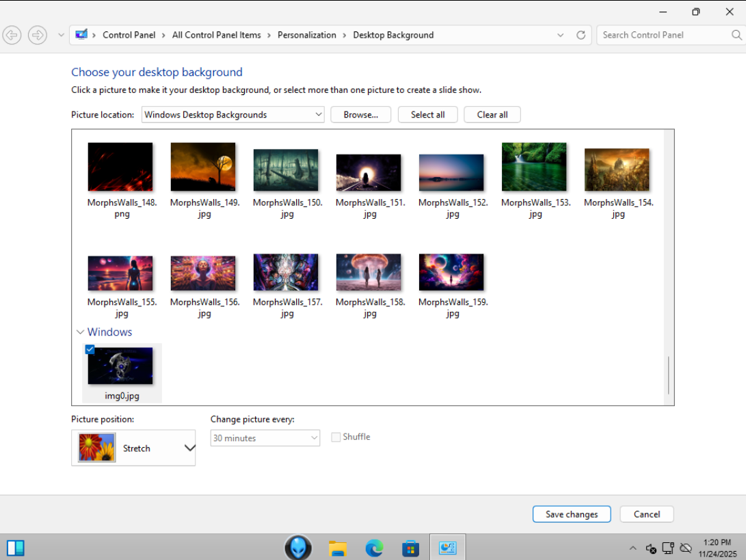Click the Clear all button

click(492, 115)
